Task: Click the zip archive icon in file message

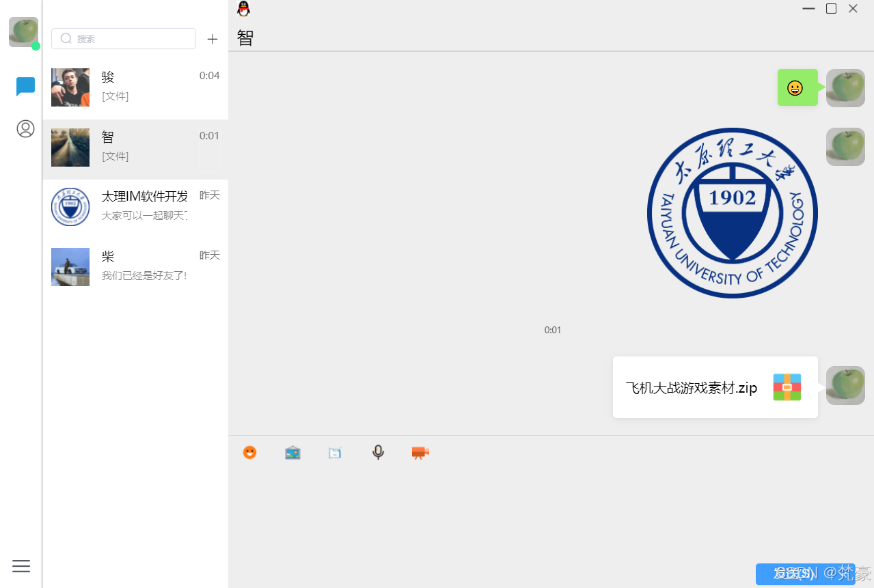Action: (787, 387)
